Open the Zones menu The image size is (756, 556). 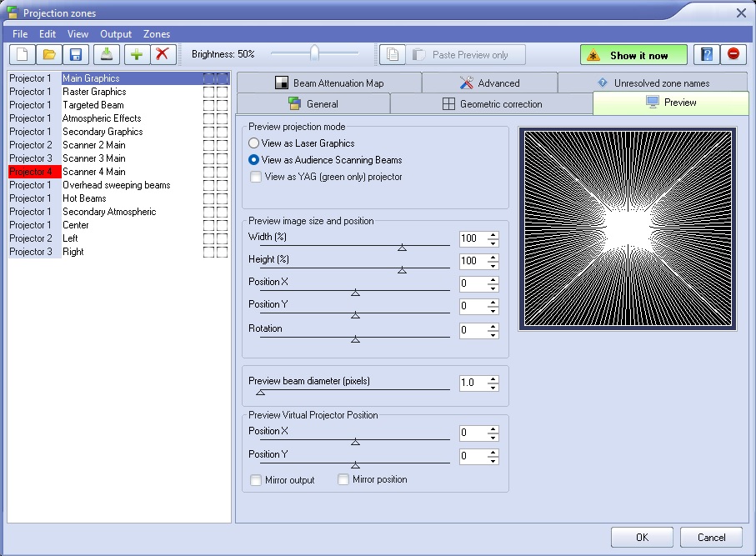coord(156,34)
